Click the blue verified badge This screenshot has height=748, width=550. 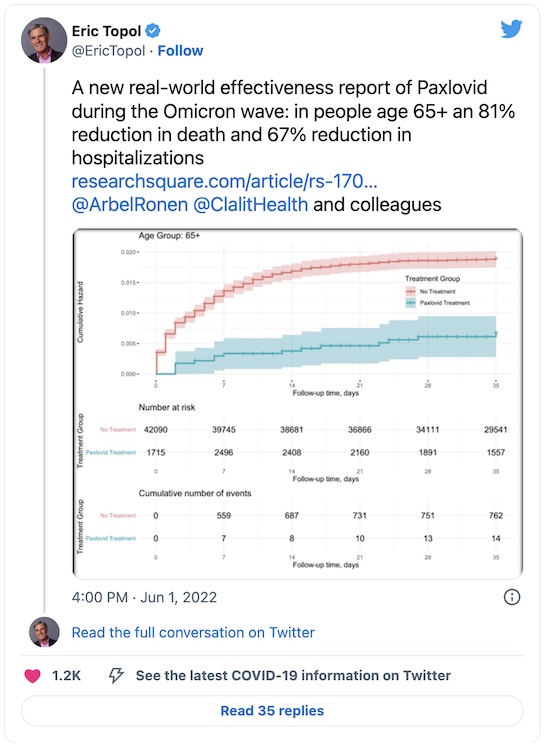click(153, 31)
